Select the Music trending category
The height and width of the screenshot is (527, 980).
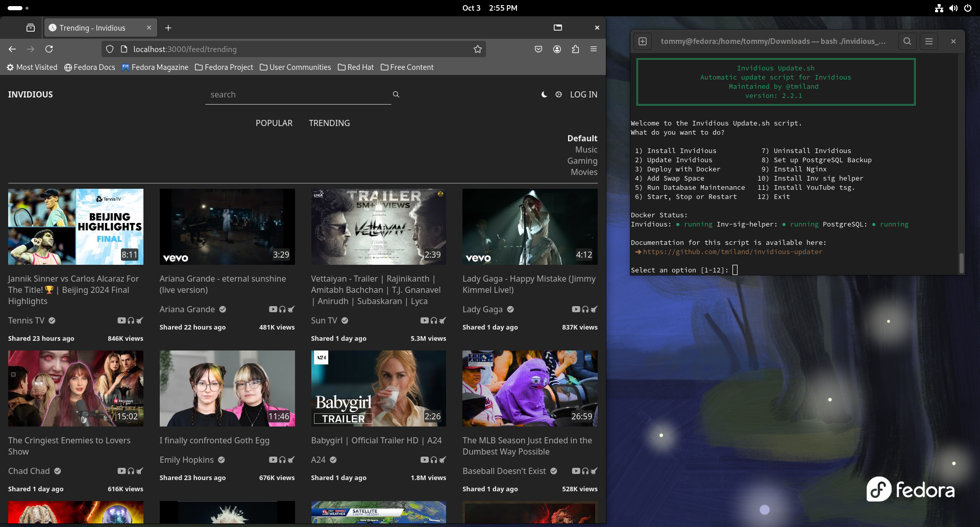[x=586, y=149]
